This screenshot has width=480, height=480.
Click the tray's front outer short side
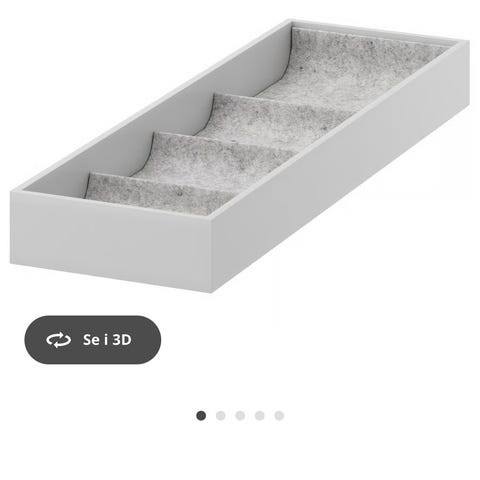111,241
